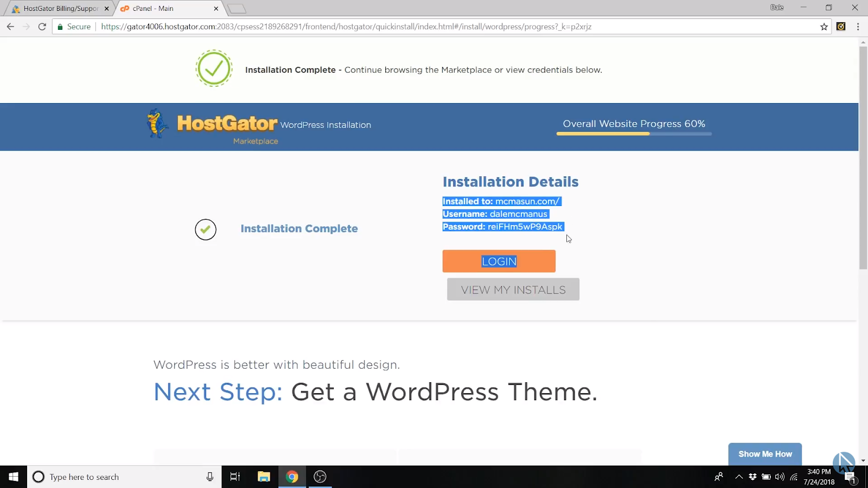The height and width of the screenshot is (488, 868).
Task: Click the scrollbar up arrow
Action: 863,42
